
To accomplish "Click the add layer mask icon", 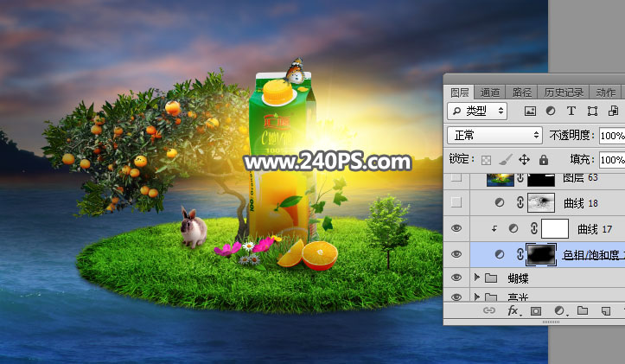I will 536,310.
